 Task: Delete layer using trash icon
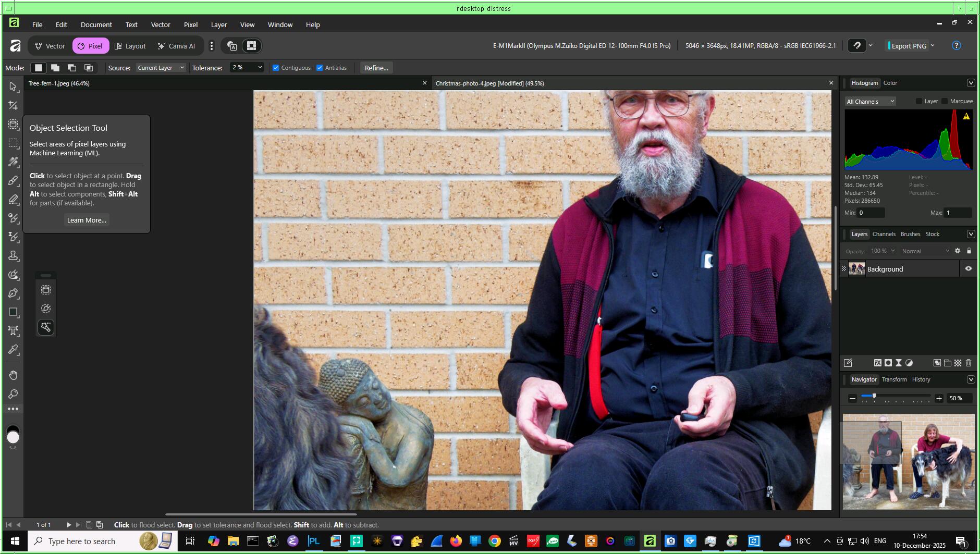tap(969, 363)
